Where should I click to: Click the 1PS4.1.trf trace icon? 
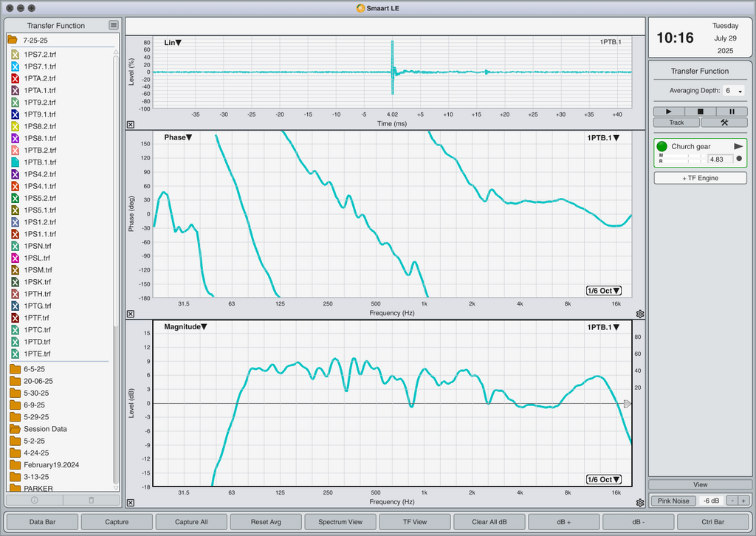click(x=15, y=186)
